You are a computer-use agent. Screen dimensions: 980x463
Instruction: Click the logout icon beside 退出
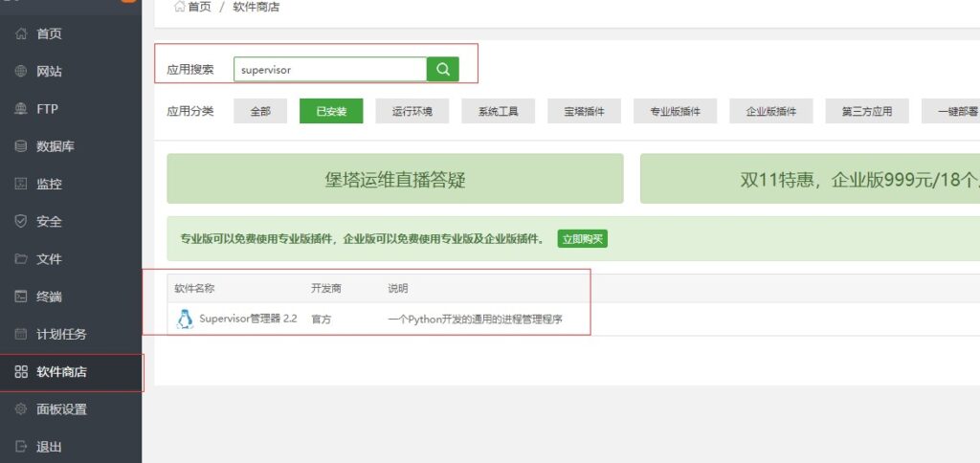(21, 447)
